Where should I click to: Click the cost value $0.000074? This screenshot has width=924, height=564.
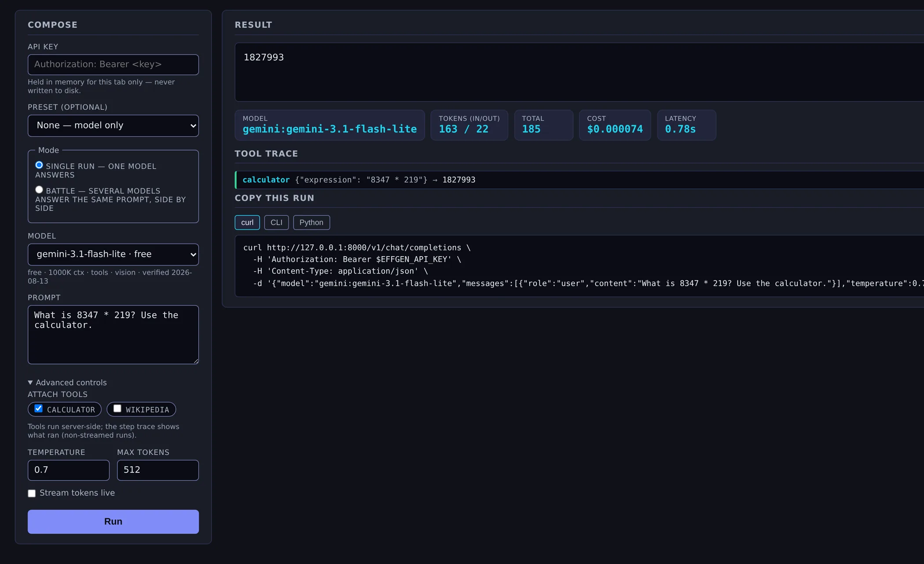pos(615,129)
